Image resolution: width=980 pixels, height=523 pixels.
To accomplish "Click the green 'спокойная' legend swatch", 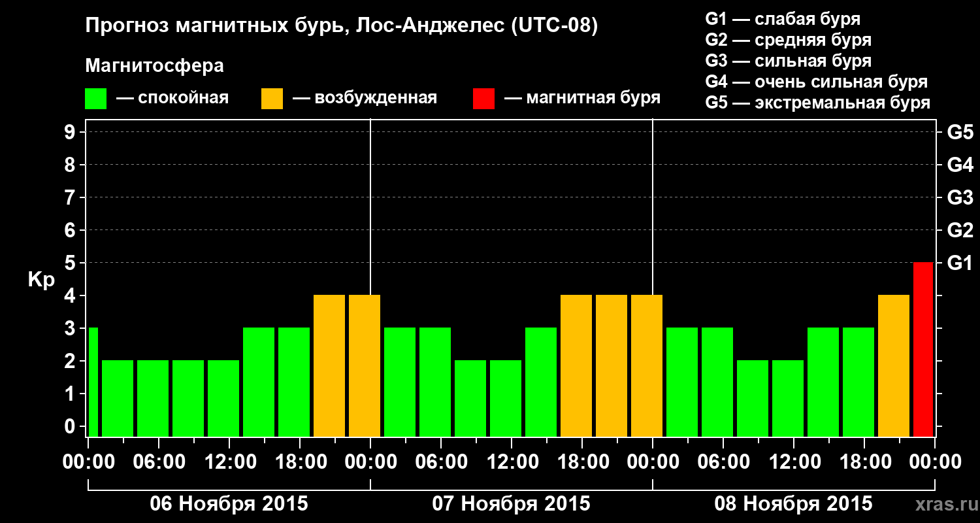I will [x=95, y=98].
